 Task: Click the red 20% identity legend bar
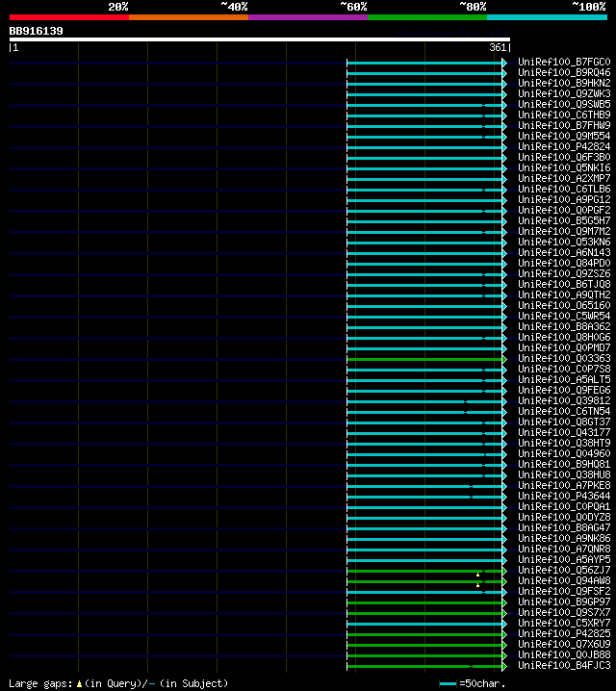(x=69, y=17)
